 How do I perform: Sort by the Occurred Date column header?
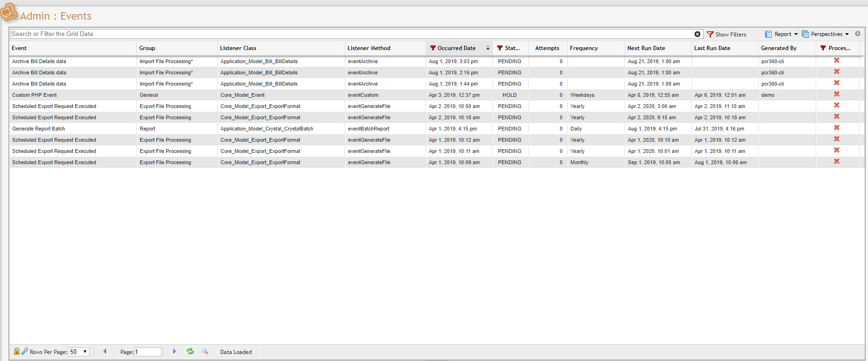point(456,48)
